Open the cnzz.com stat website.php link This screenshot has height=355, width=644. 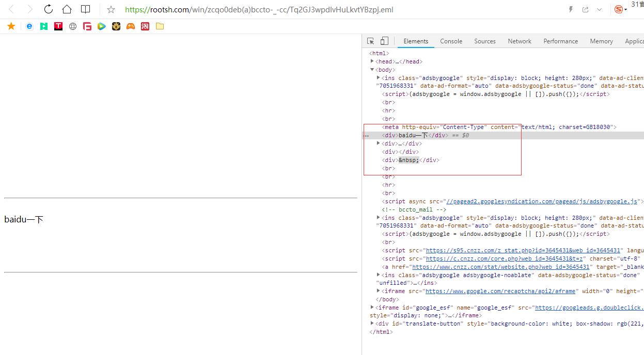click(501, 267)
